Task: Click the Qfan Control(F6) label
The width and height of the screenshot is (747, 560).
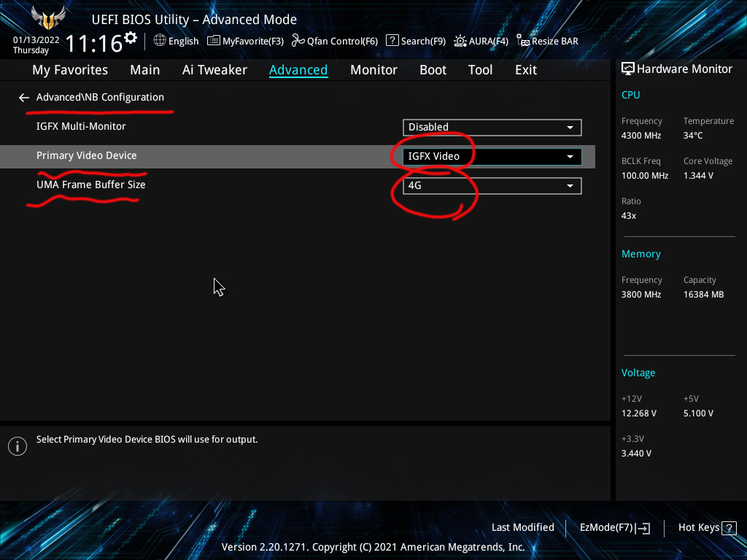Action: click(x=342, y=42)
